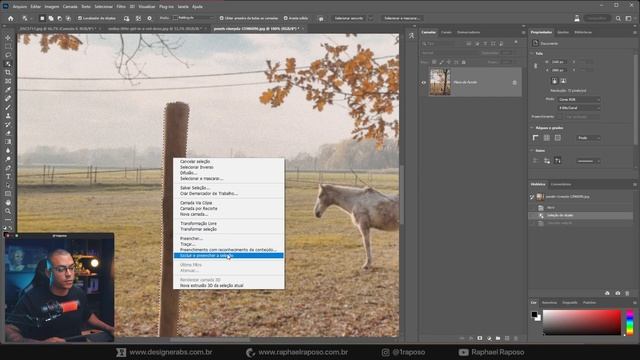The height and width of the screenshot is (360, 640).
Task: Toggle the Aresta sólida checkbox
Action: point(286,18)
